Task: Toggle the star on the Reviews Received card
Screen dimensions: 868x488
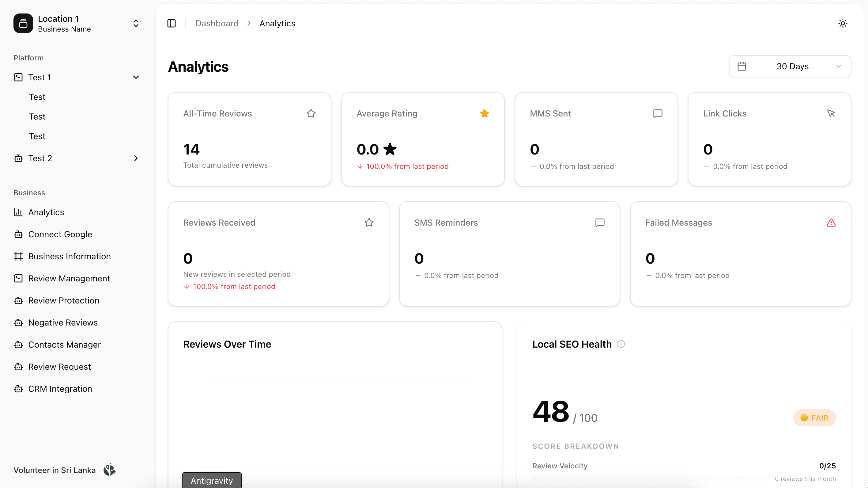Action: 369,223
